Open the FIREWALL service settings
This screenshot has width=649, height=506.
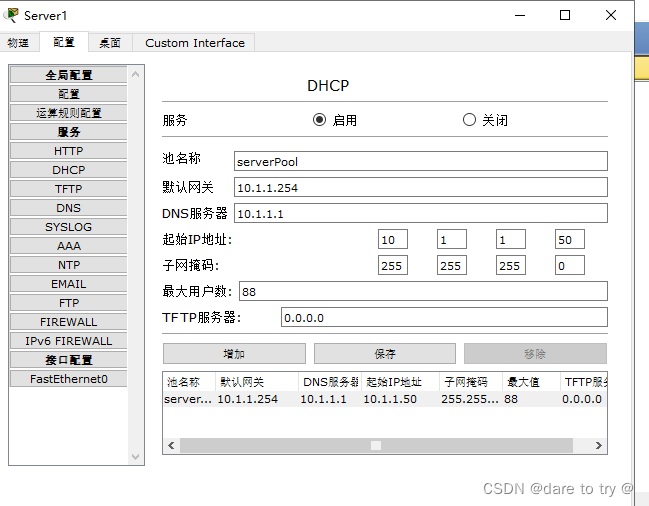[69, 322]
